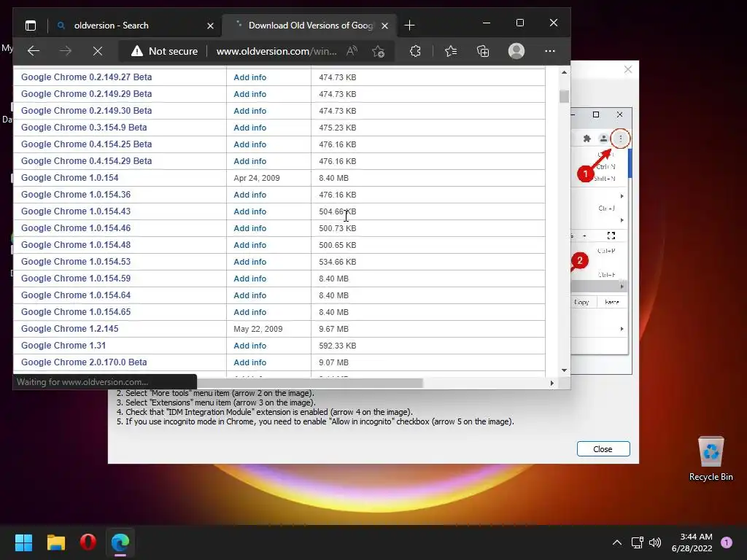This screenshot has height=560, width=747.
Task: Open the Edge profile avatar
Action: click(x=516, y=51)
